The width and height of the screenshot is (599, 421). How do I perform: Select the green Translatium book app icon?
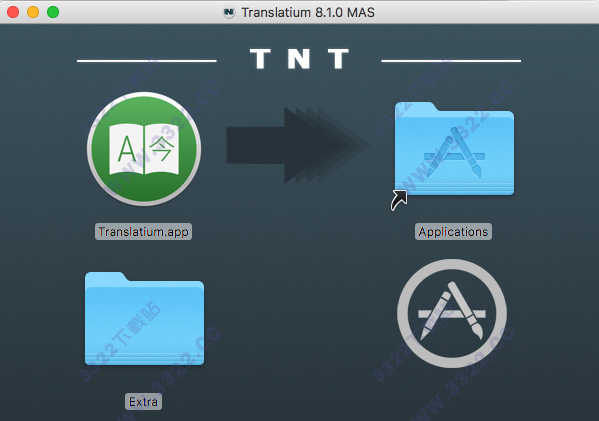point(144,149)
